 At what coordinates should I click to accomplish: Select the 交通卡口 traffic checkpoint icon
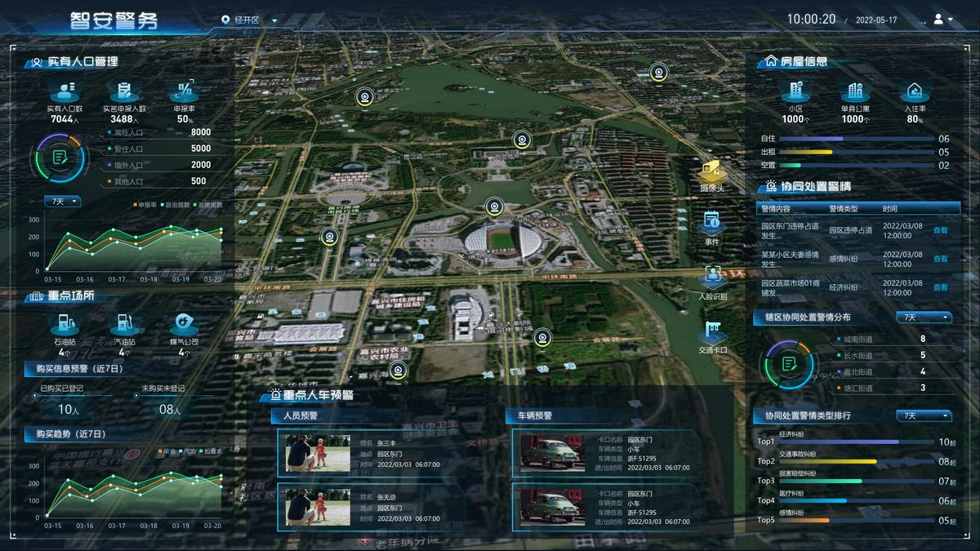pyautogui.click(x=712, y=335)
